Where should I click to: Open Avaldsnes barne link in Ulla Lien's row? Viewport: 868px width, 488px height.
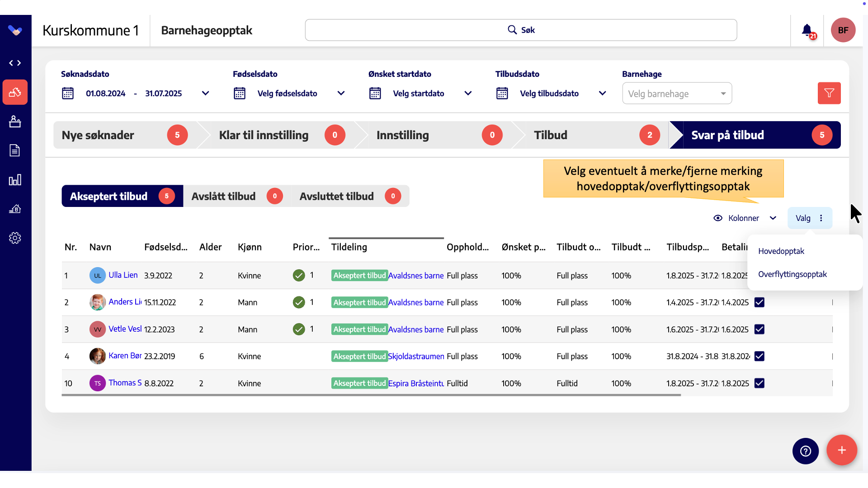(x=416, y=276)
